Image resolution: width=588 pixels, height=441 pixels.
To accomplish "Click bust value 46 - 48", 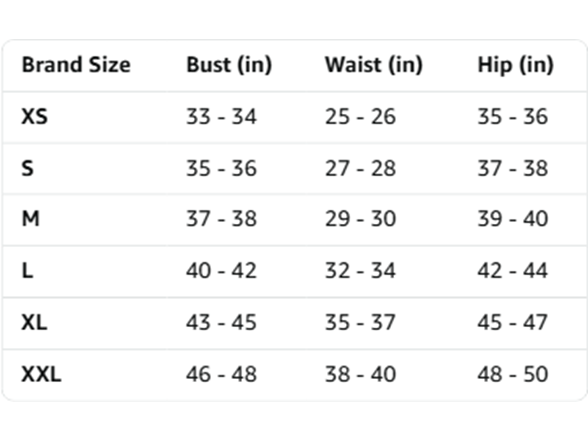I will (x=221, y=374).
